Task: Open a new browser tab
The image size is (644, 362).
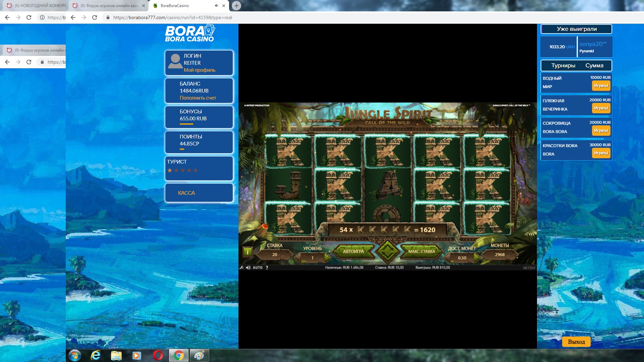Action: click(x=236, y=6)
